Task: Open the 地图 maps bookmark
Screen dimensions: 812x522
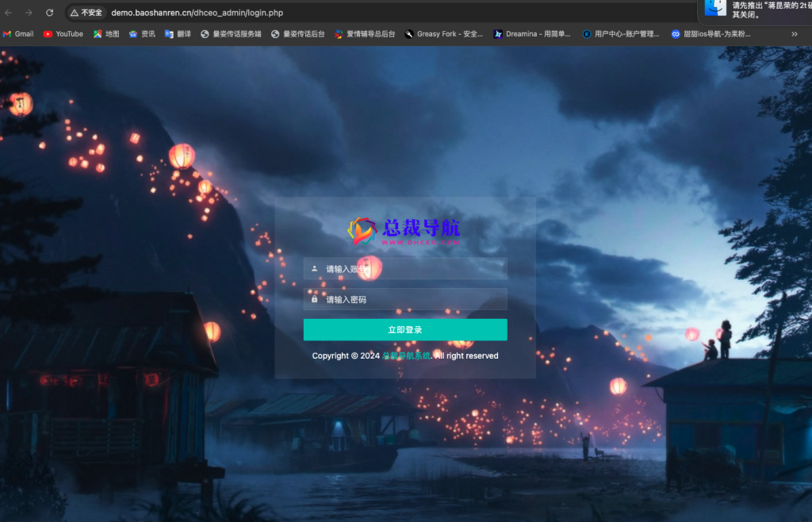Action: (106, 33)
